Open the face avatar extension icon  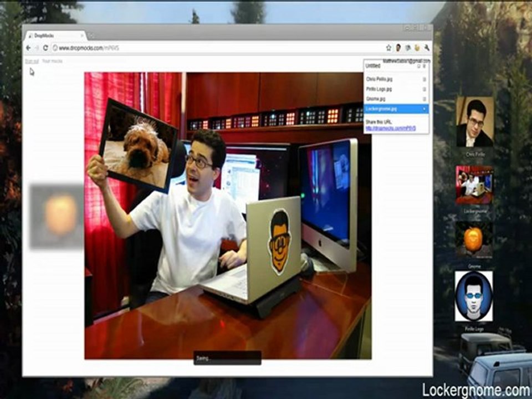pos(398,48)
